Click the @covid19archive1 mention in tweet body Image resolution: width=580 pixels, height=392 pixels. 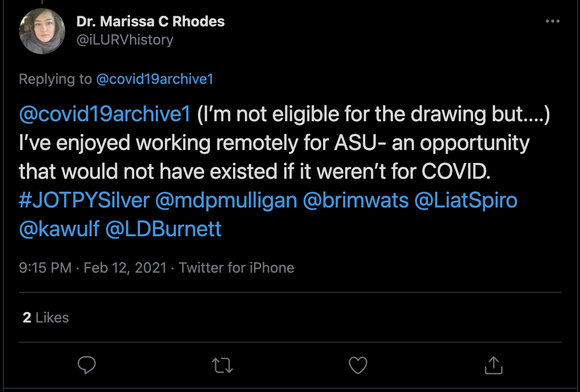(105, 115)
